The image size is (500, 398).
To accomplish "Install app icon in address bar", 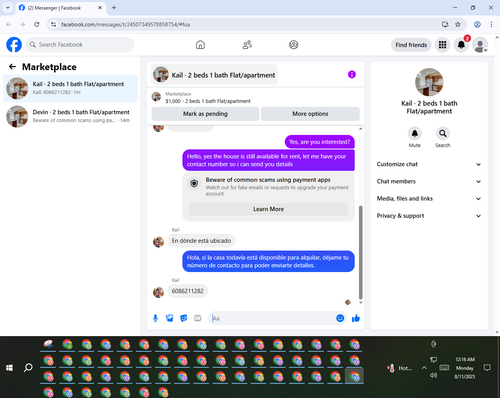I will 445,24.
